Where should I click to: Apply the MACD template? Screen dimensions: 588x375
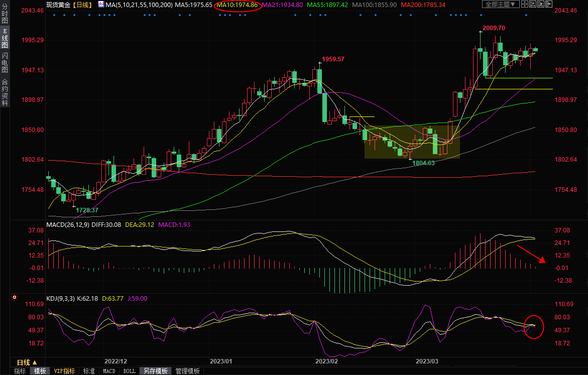(x=109, y=371)
